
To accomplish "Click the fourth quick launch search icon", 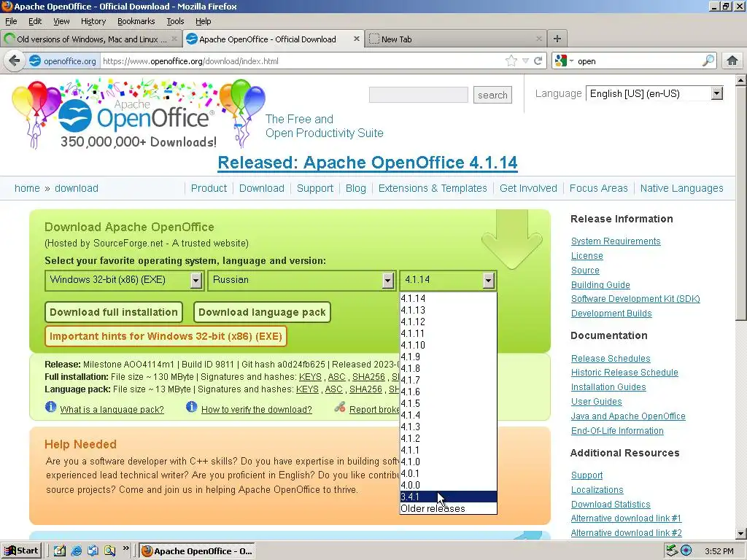I will (109, 551).
